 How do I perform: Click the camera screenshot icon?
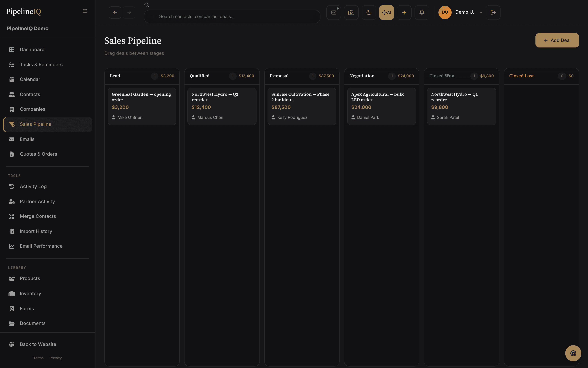(x=351, y=12)
